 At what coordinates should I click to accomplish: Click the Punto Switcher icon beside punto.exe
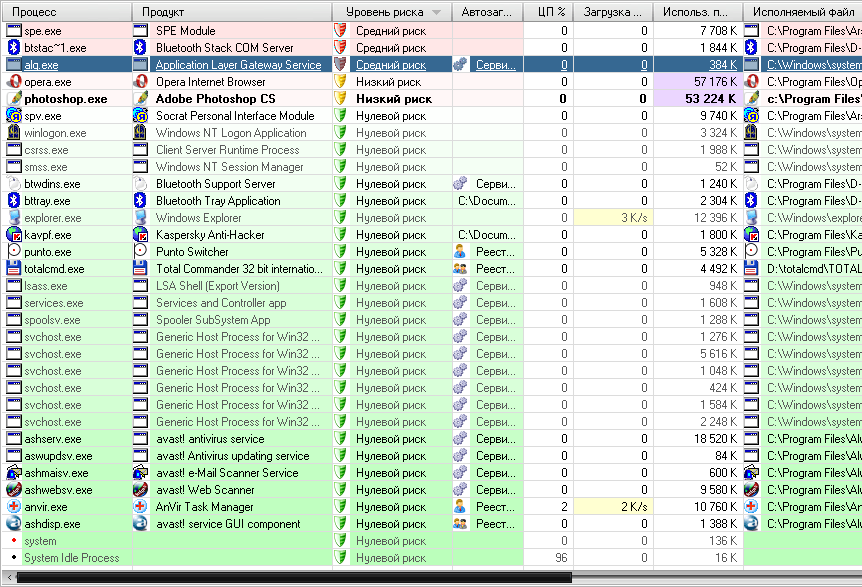[x=13, y=252]
